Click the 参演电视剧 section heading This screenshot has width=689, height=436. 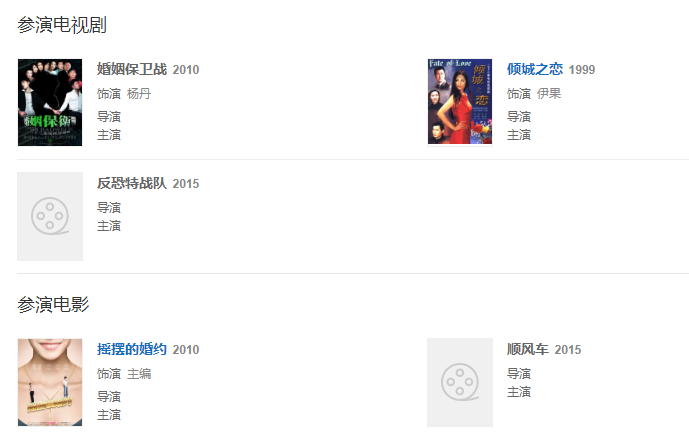click(x=62, y=25)
